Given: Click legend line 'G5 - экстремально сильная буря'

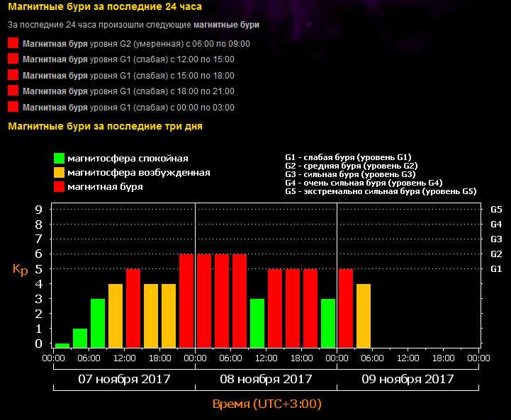Looking at the screenshot, I should tap(381, 191).
